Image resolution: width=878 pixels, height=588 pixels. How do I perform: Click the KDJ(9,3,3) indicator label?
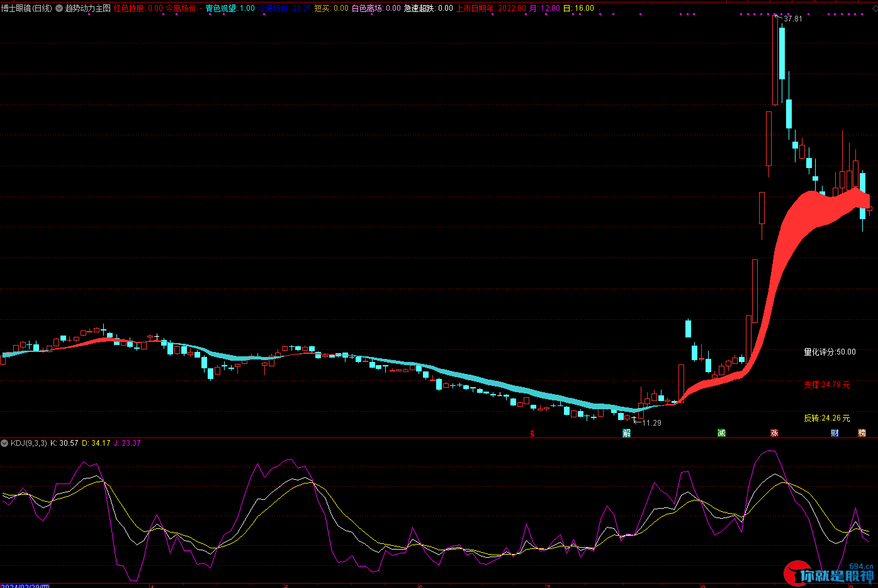click(29, 443)
